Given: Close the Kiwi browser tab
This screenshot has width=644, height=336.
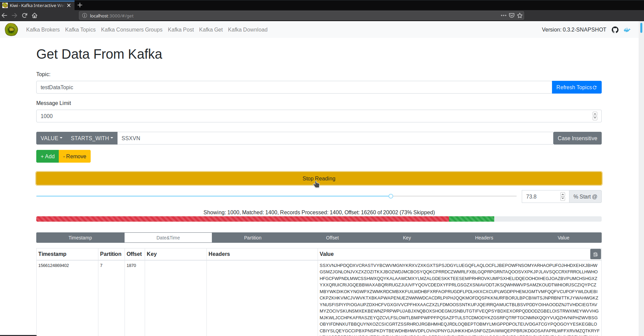Looking at the screenshot, I should 69,5.
